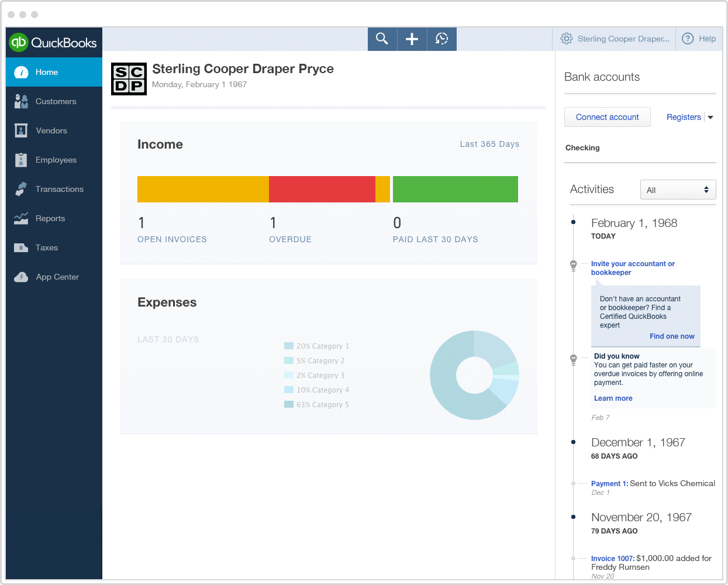Click the Find one now link
728x585 pixels.
click(x=672, y=336)
